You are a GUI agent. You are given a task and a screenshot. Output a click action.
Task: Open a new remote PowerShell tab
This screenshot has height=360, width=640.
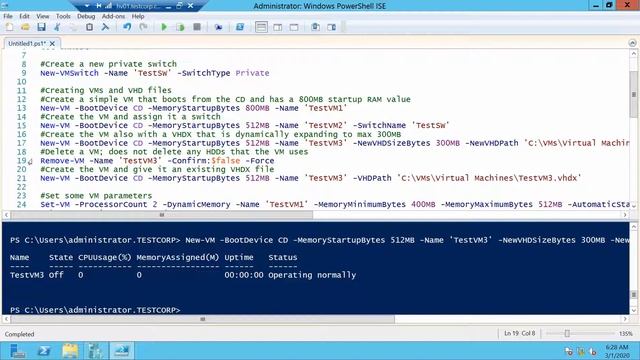click(x=218, y=27)
